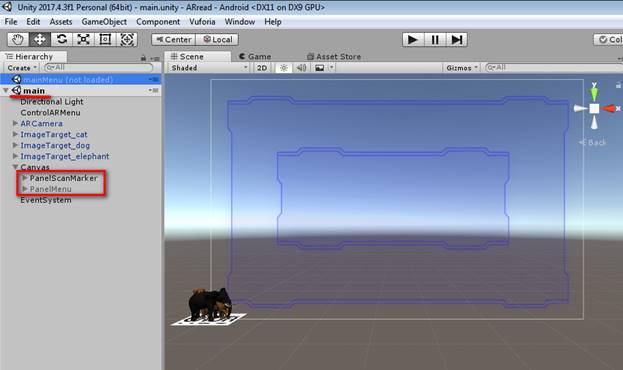Click the scene gizmo center cube

click(594, 108)
